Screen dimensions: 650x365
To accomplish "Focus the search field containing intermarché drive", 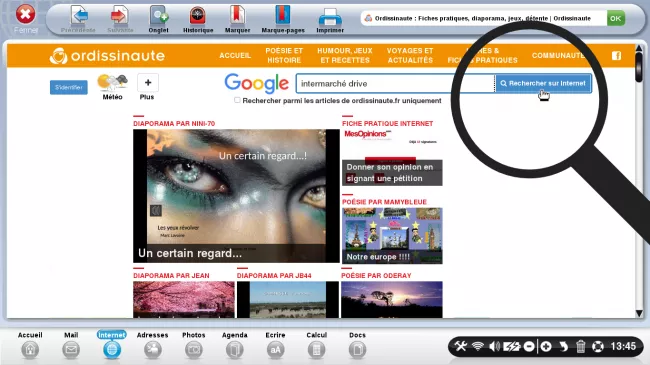I will point(395,83).
